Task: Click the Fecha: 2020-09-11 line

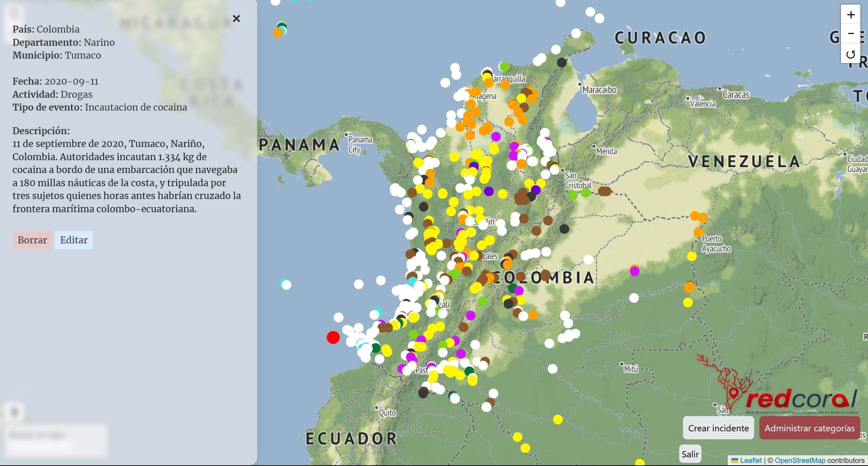Action: click(56, 81)
